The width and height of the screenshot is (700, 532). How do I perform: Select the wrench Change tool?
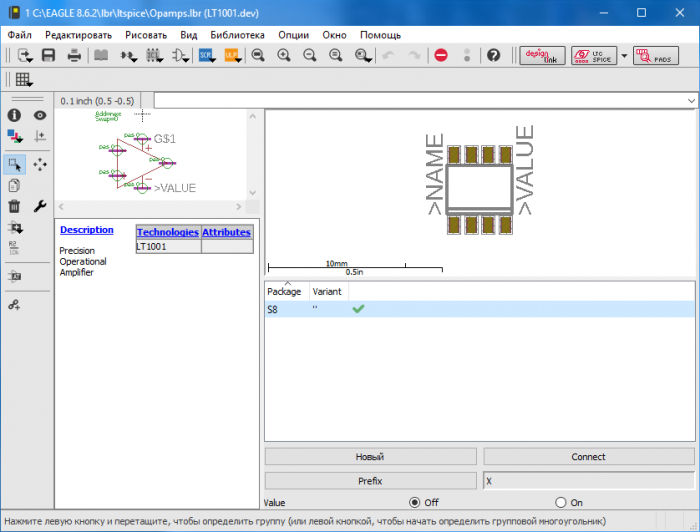pyautogui.click(x=40, y=206)
